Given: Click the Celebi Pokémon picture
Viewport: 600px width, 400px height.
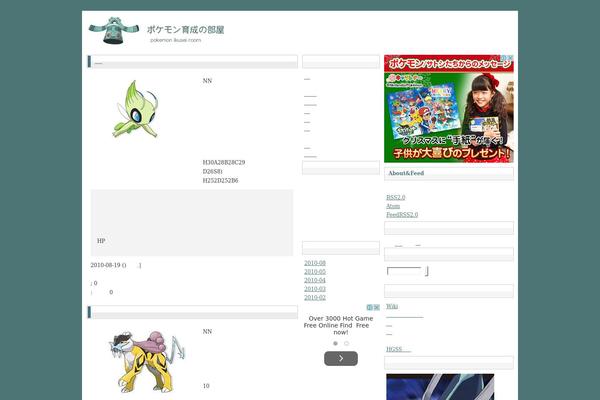Looking at the screenshot, I should [135, 109].
